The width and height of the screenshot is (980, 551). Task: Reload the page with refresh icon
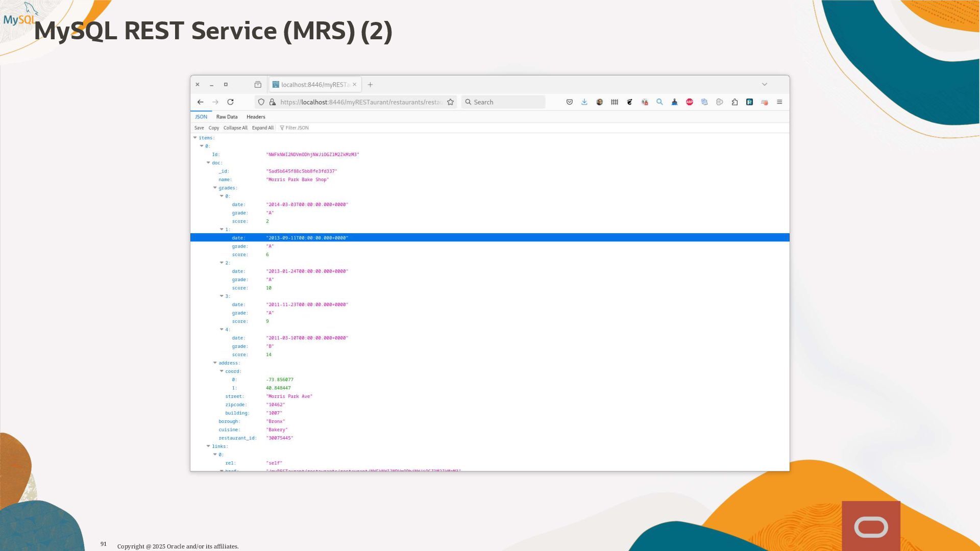230,102
